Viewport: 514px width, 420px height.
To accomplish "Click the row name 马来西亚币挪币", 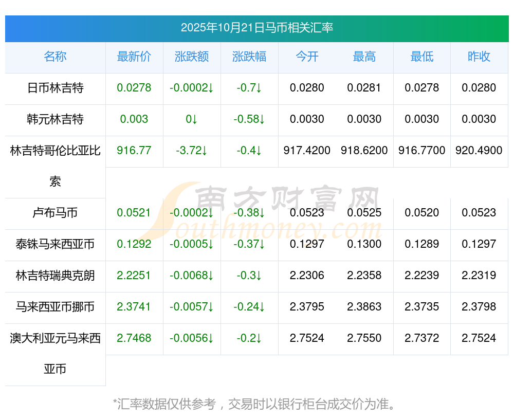I will pos(55,307).
